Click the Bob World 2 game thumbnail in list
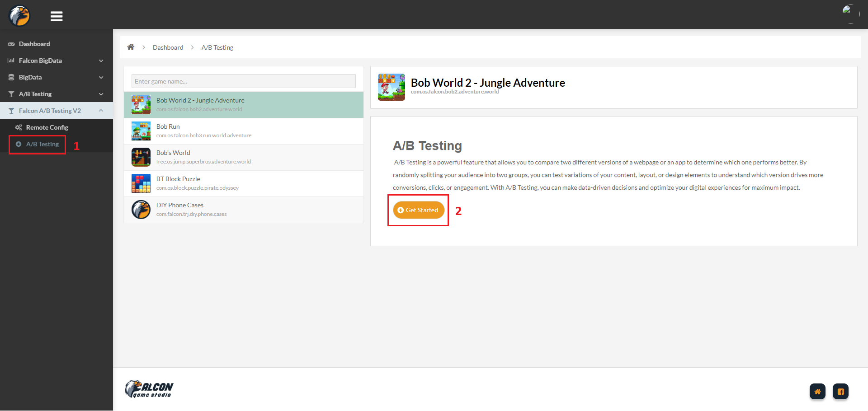 coord(141,105)
